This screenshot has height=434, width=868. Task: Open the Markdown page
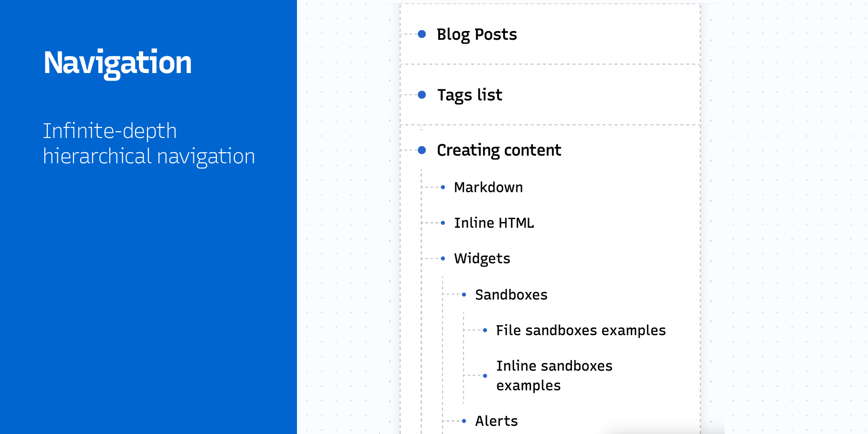pos(488,187)
